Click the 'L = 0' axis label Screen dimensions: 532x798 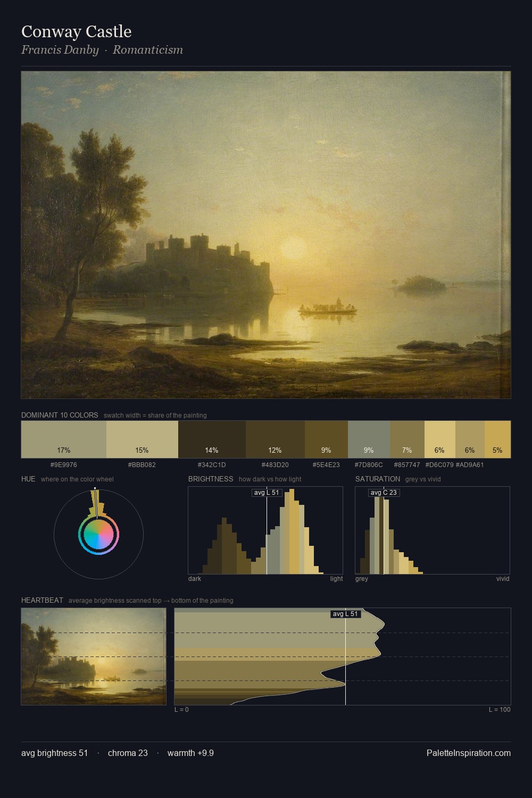tap(181, 710)
